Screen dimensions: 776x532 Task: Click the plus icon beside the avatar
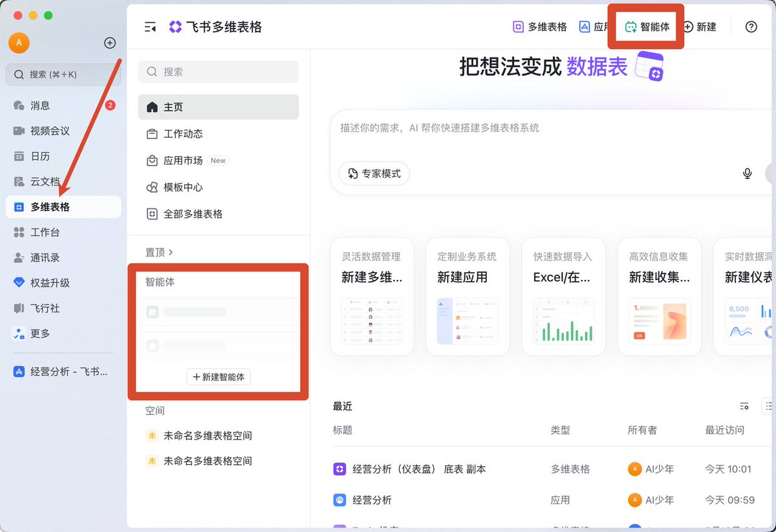click(110, 43)
